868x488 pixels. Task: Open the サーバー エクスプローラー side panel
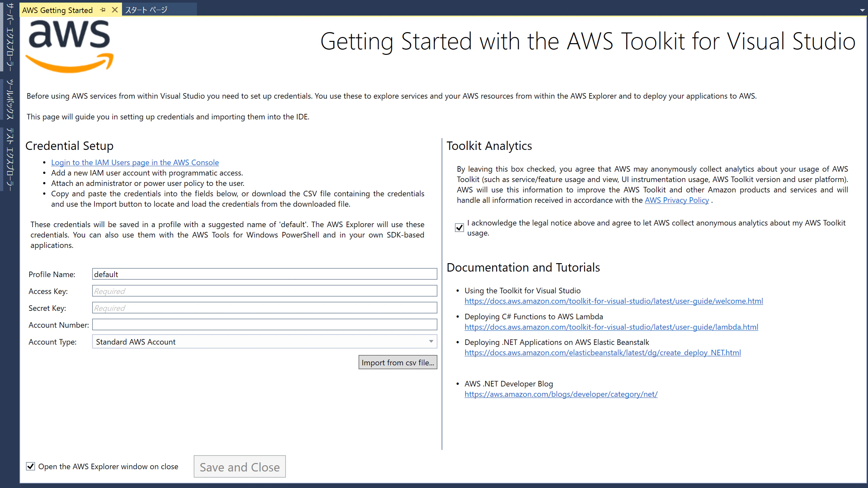coord(10,36)
